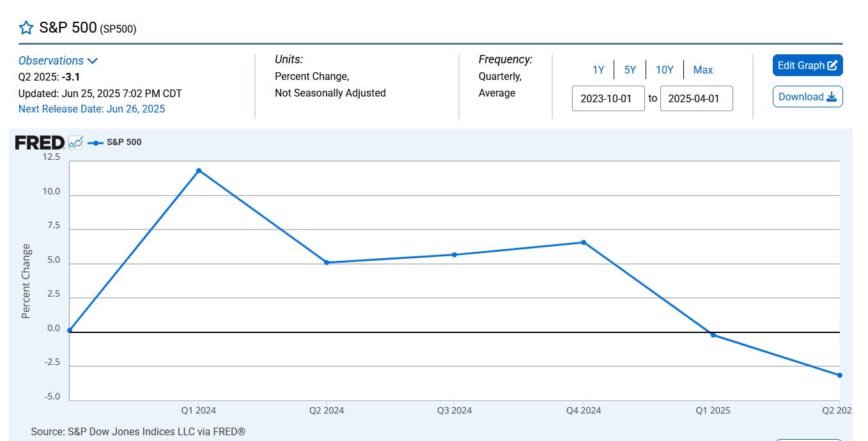This screenshot has height=441, width=868.
Task: Select the first data point at 0.0
Action: pos(70,330)
